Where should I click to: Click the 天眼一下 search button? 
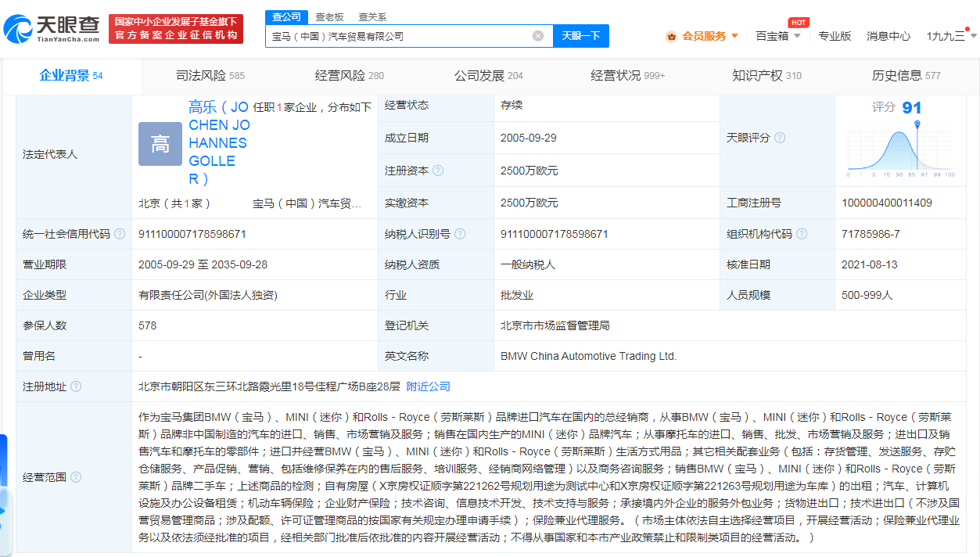(581, 36)
